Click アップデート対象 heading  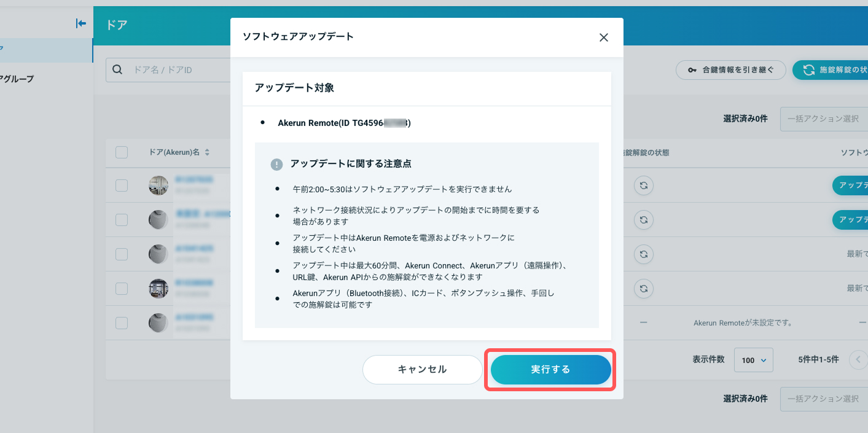tap(294, 88)
